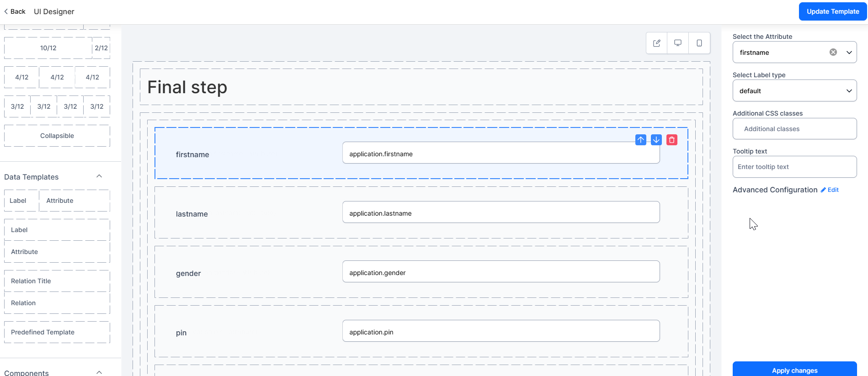Click Apply changes button
This screenshot has width=868, height=376.
(794, 369)
